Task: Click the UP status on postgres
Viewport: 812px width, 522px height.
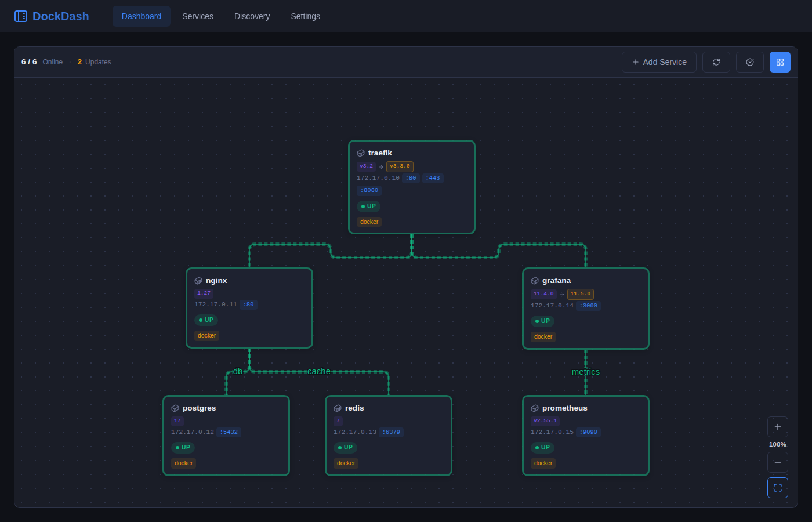Action: [183, 448]
